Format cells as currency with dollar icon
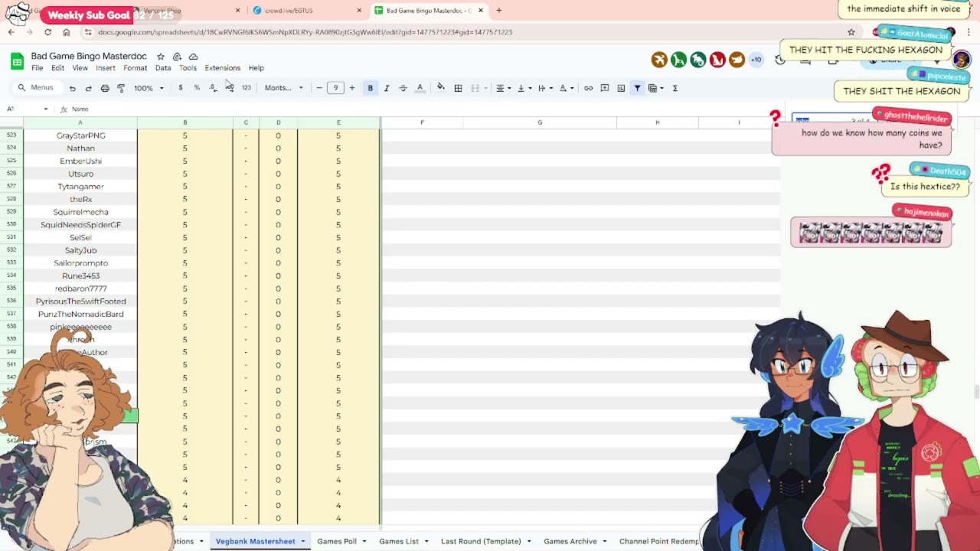This screenshot has width=980, height=551. tap(181, 88)
